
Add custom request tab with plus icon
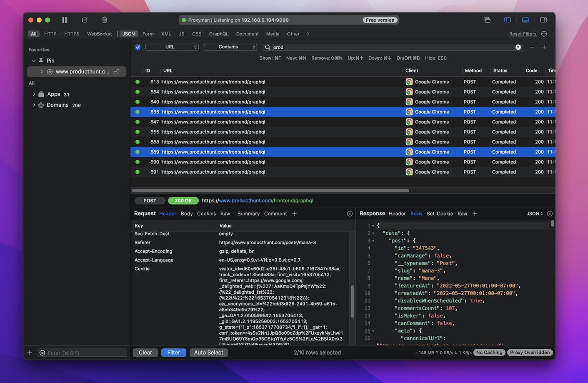294,214
